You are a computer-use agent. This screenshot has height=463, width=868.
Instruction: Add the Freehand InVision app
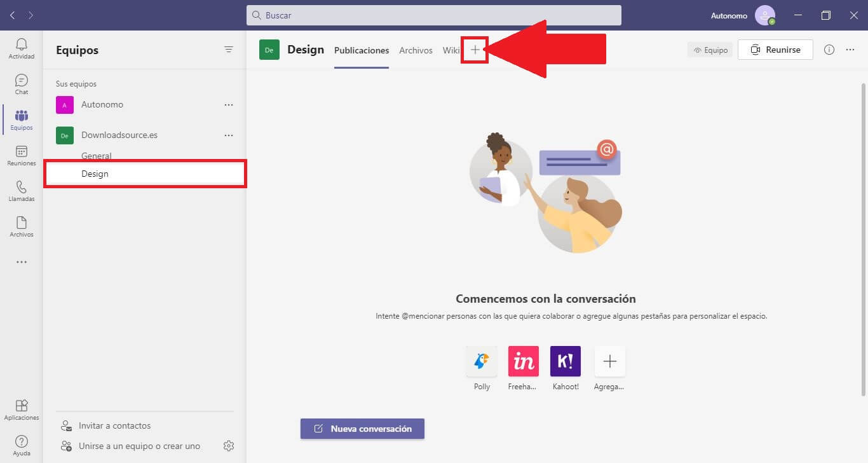pyautogui.click(x=524, y=362)
